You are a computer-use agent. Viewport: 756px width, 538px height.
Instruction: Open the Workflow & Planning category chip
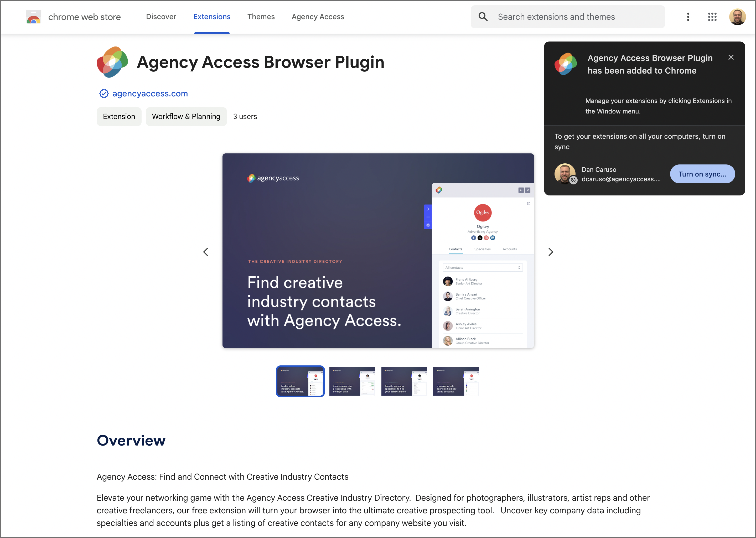coord(186,117)
